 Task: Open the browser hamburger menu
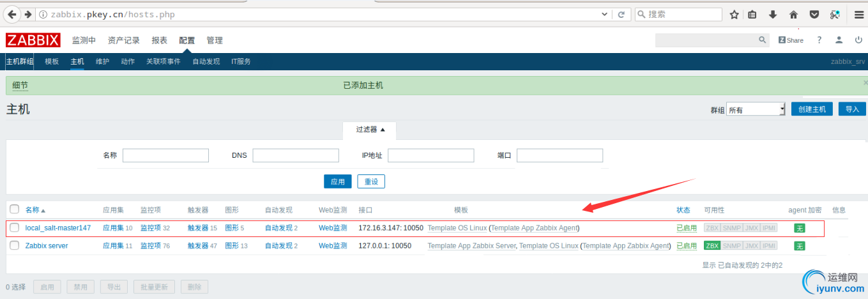click(859, 14)
